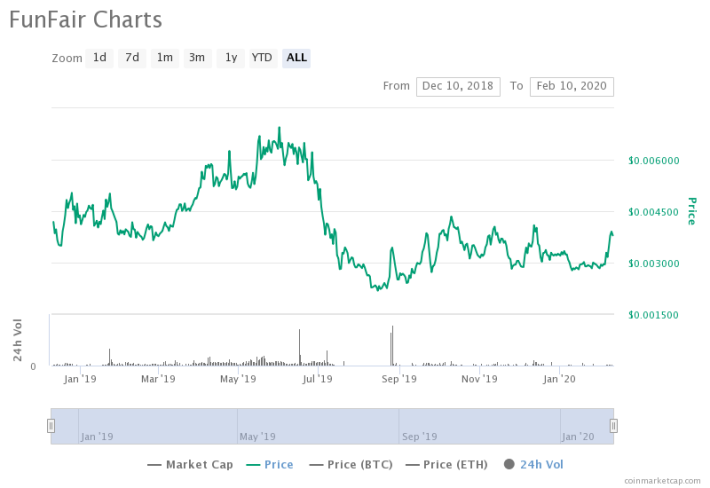Set zoom range to 1y

point(230,58)
